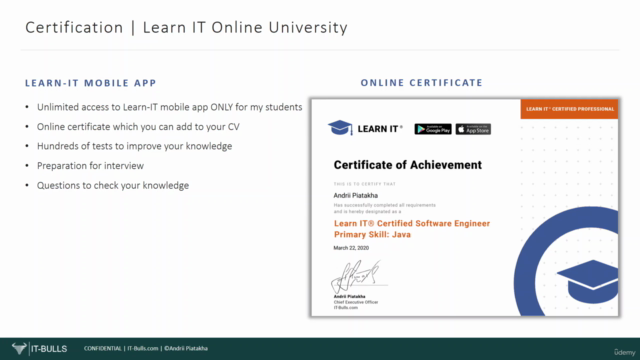Screen dimensions: 640x360
Task: Click the slide title Certification | Learn IT Online University
Action: 187,28
